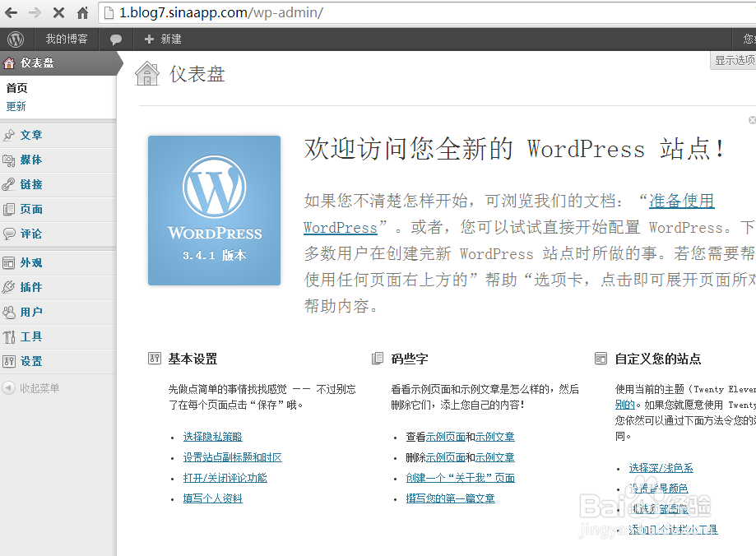The width and height of the screenshot is (756, 556).
Task: Open the 外观 menu label
Action: coord(31,263)
